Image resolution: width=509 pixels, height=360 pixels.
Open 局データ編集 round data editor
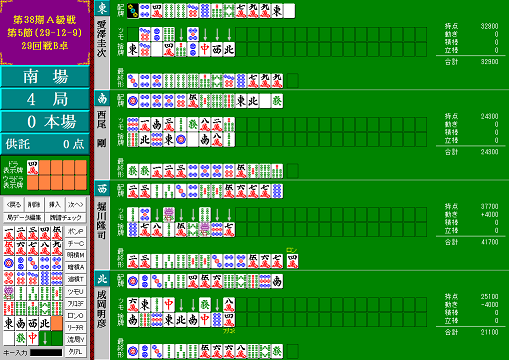pyautogui.click(x=24, y=218)
